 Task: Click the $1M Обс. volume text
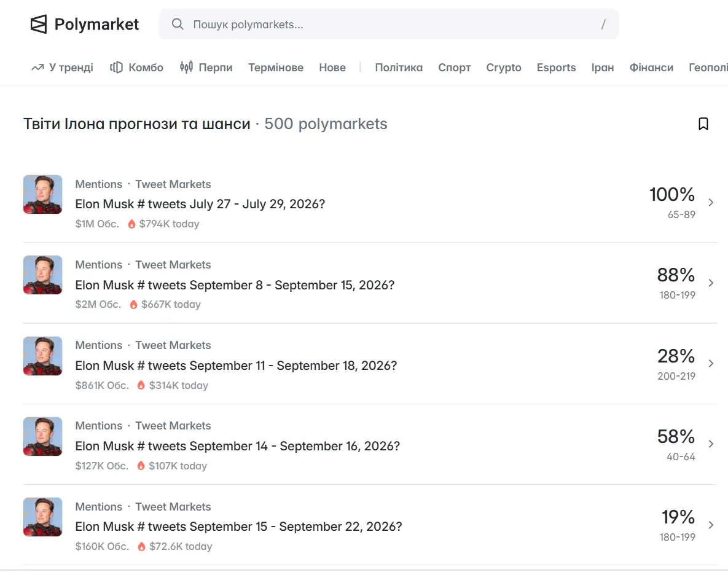97,224
